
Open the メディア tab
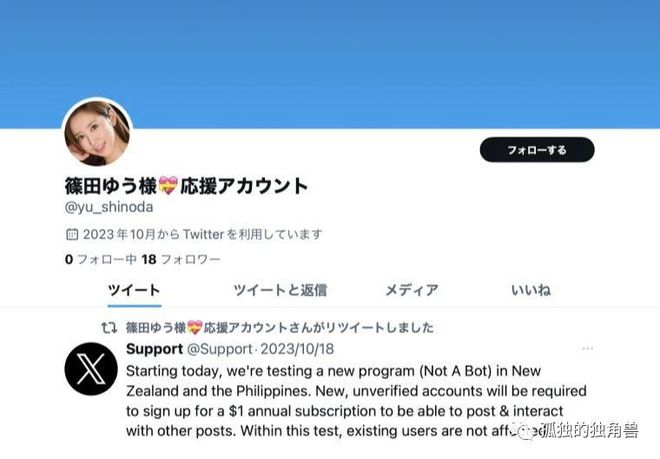412,290
